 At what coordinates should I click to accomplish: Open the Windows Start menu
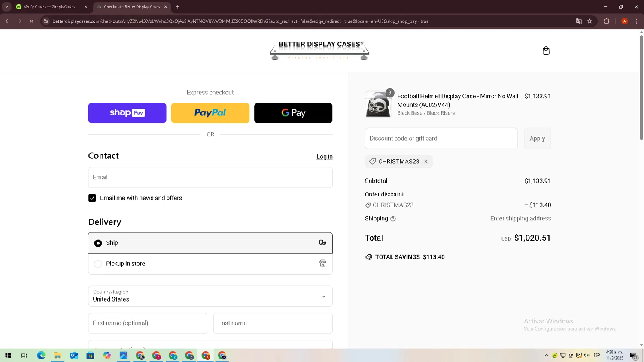(8, 355)
